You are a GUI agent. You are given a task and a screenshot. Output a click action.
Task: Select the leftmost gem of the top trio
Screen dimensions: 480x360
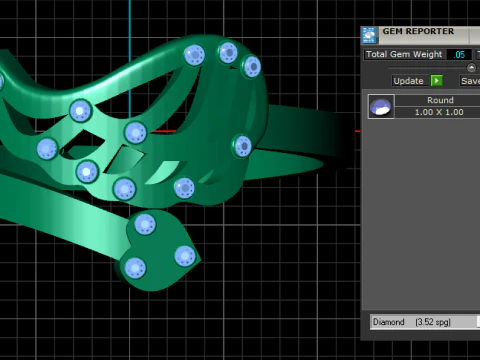194,55
